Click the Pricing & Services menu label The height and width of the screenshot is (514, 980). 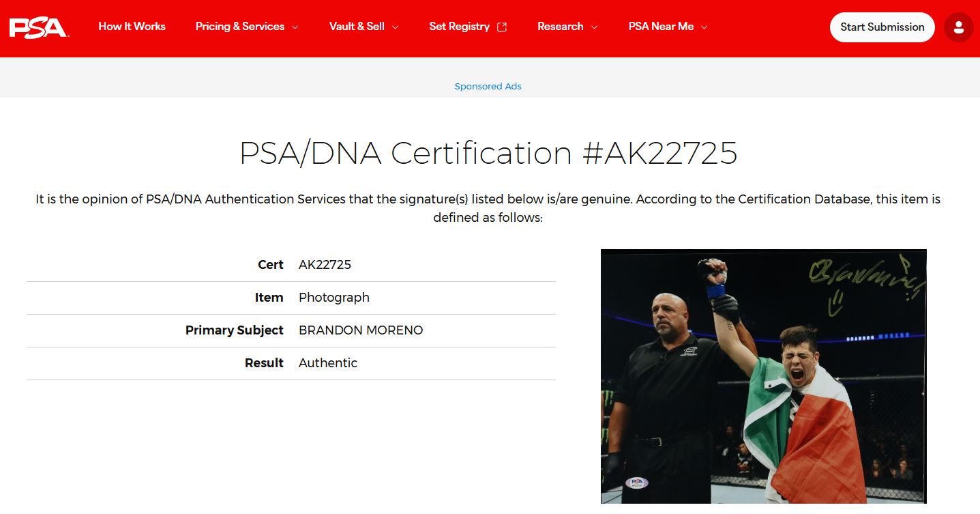(239, 27)
